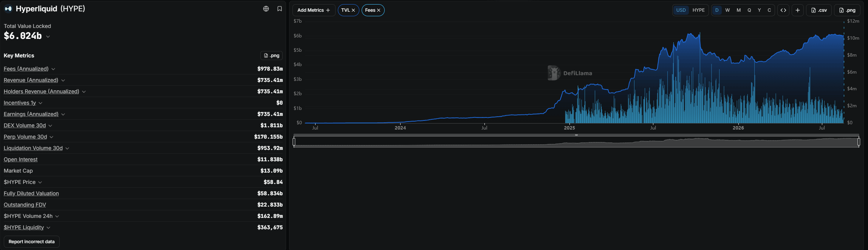Click Report incorrect data button
Screen dimensions: 868x250
[x=32, y=242]
